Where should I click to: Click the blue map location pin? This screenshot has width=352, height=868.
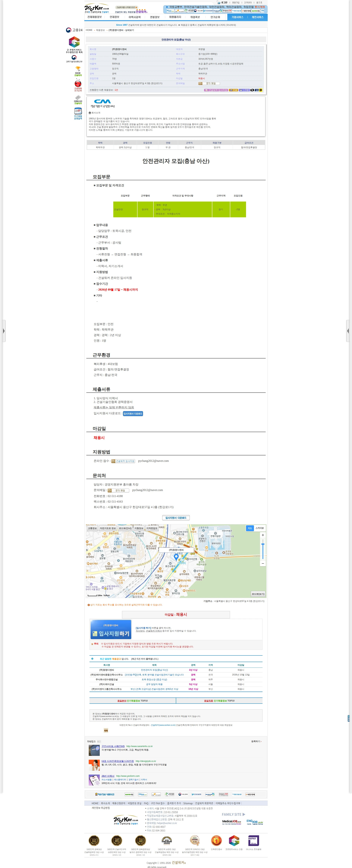(x=176, y=557)
